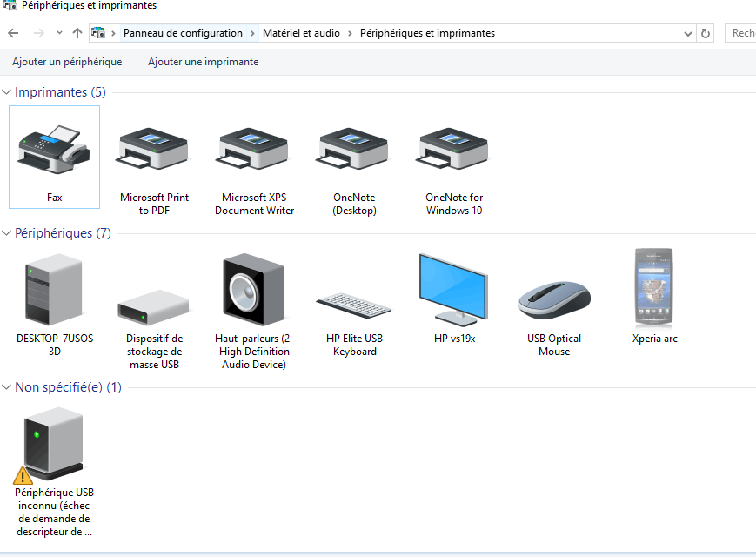Viewport: 756px width, 557px height.
Task: Select Microsoft Print to PDF printer icon
Action: pyautogui.click(x=154, y=149)
